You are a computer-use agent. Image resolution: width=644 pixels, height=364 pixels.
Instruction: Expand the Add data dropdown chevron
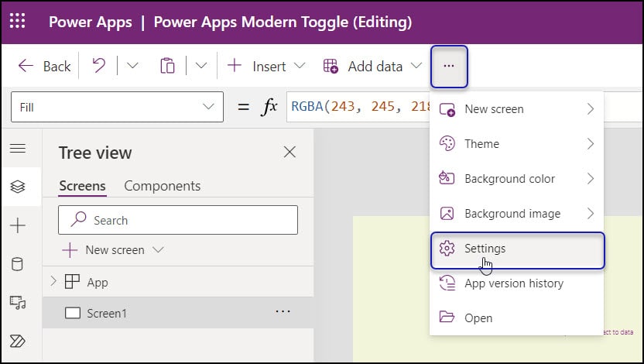tap(416, 66)
